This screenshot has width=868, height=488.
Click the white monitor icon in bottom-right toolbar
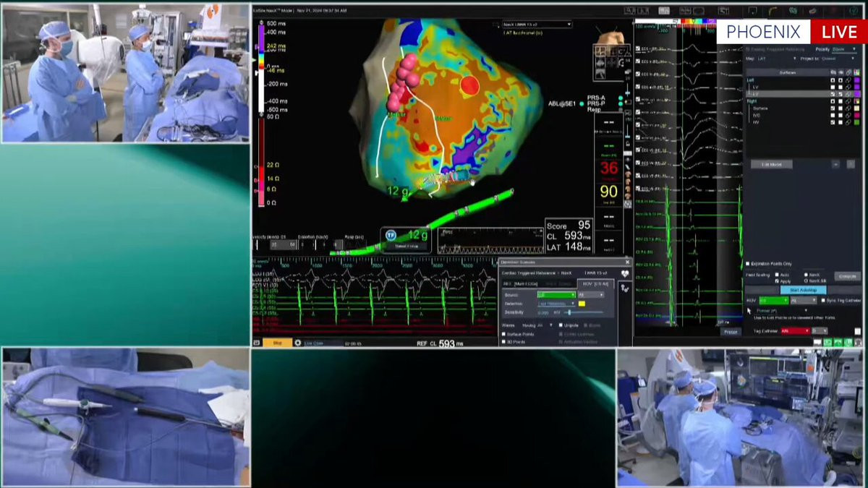[817, 342]
